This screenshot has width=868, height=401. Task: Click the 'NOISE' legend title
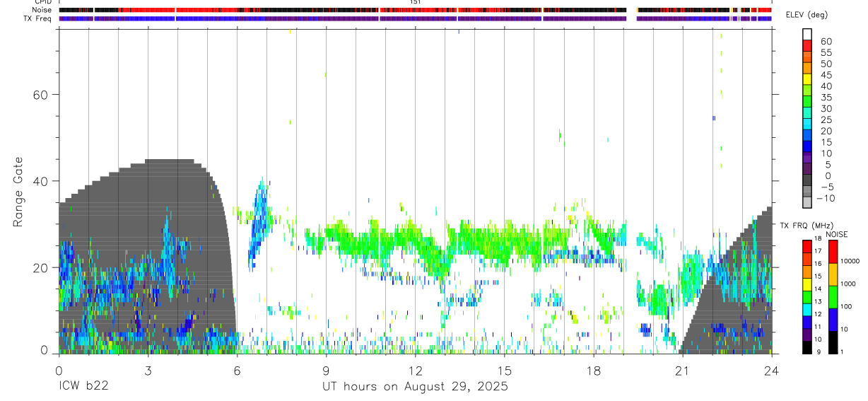(x=836, y=235)
